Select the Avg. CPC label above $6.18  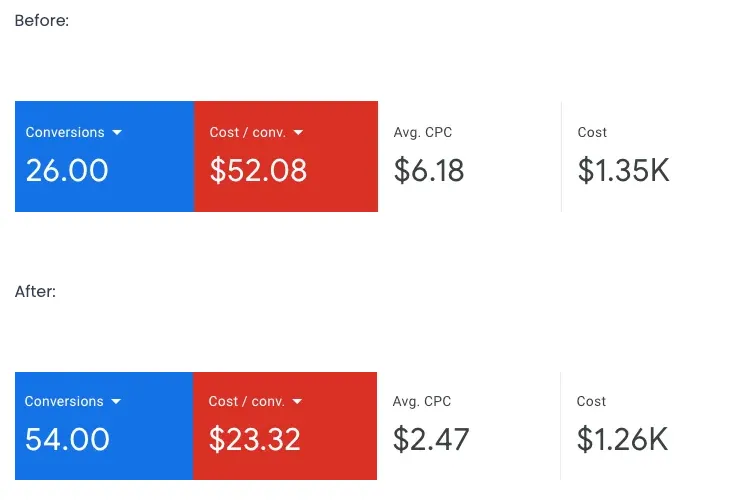coord(423,132)
